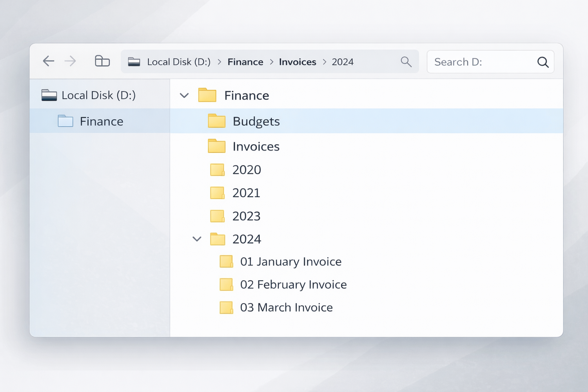The image size is (588, 392).
Task: Click the forward navigation arrow
Action: 71,61
